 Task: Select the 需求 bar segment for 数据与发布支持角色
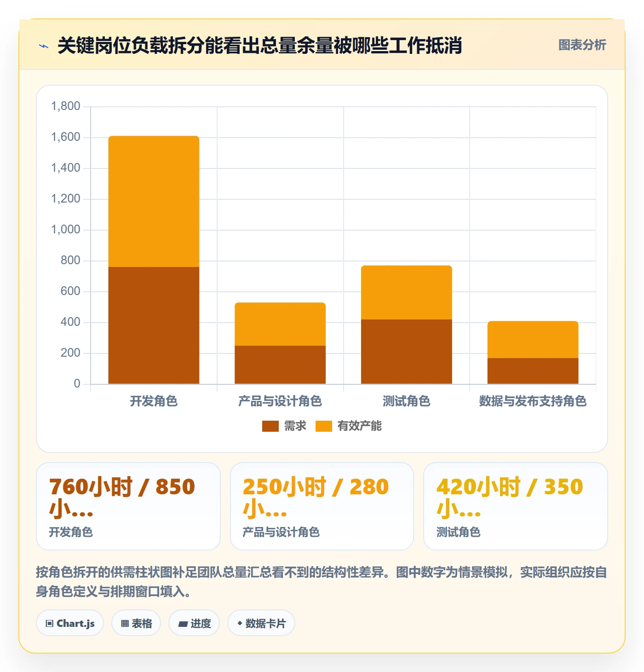click(x=533, y=371)
